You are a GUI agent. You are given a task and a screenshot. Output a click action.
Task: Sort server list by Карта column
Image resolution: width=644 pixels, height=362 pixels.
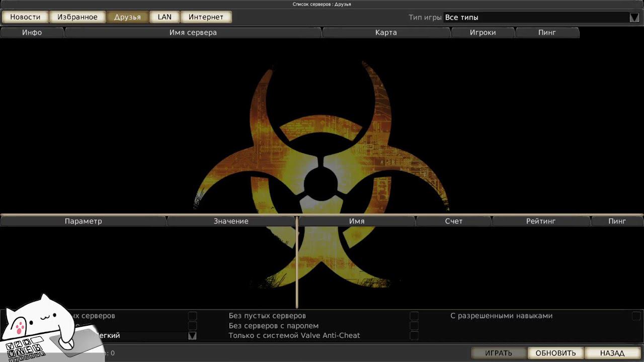pyautogui.click(x=386, y=33)
